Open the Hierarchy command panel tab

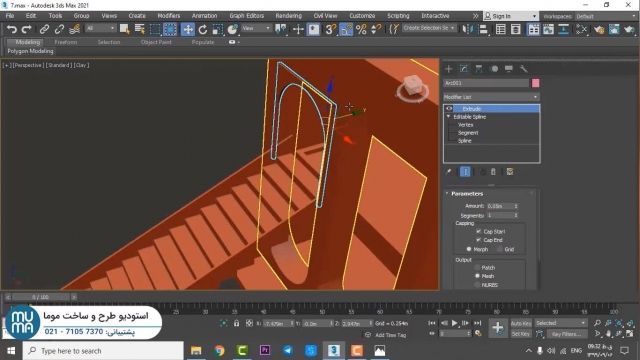tap(479, 69)
